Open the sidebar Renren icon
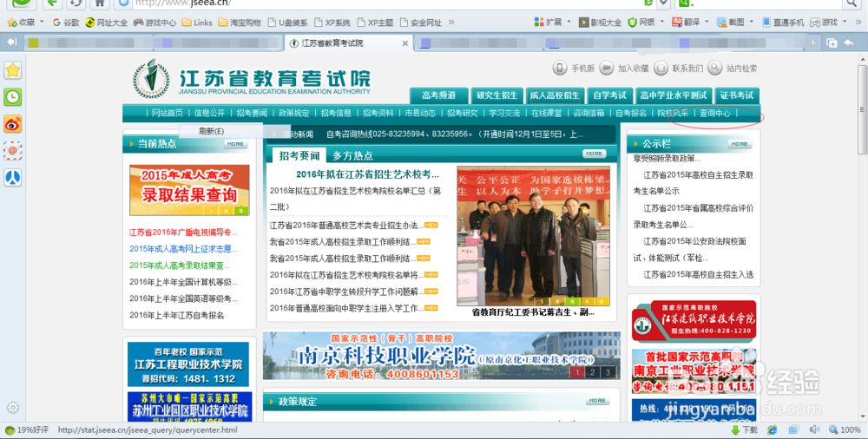This screenshot has width=868, height=439. pyautogui.click(x=13, y=178)
